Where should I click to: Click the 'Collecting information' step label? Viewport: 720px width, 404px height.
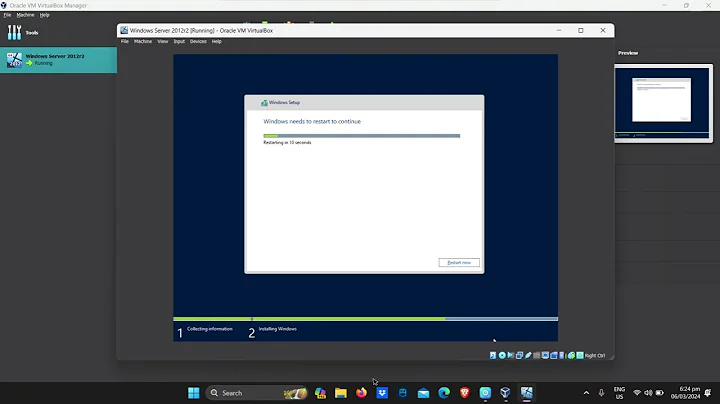point(209,329)
